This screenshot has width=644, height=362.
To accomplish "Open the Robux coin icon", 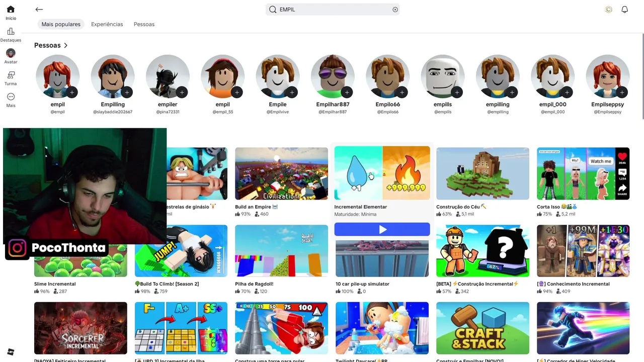I will [609, 9].
